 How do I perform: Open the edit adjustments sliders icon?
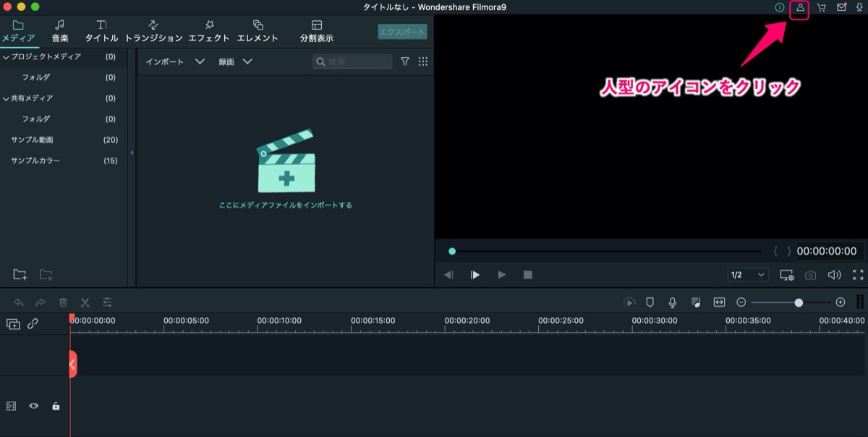(x=107, y=302)
